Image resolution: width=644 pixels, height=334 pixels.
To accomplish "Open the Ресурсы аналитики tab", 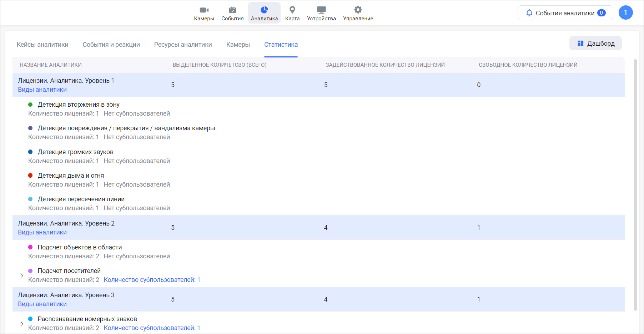I will click(183, 45).
